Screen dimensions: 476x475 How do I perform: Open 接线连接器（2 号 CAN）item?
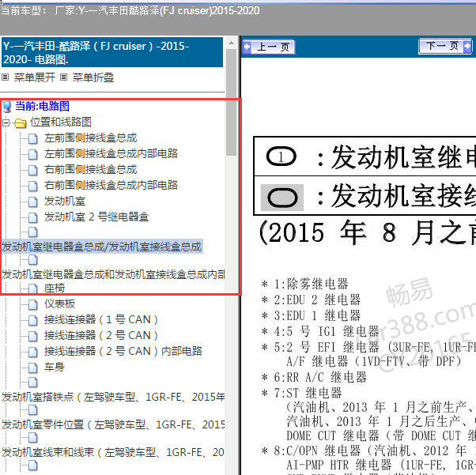click(x=100, y=335)
